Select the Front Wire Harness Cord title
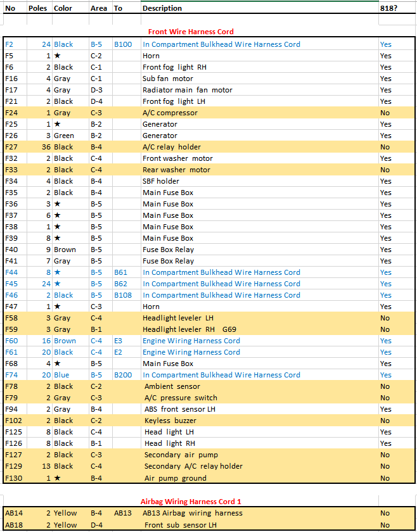This screenshot has width=417, height=532. pyautogui.click(x=191, y=32)
